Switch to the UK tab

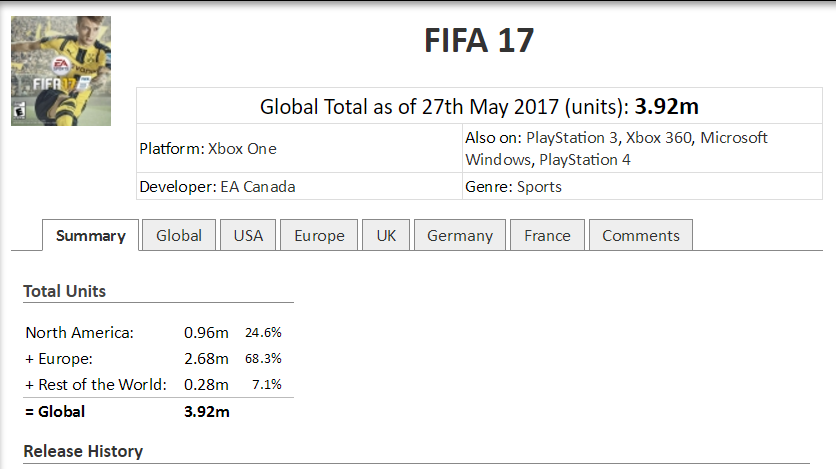click(x=386, y=236)
